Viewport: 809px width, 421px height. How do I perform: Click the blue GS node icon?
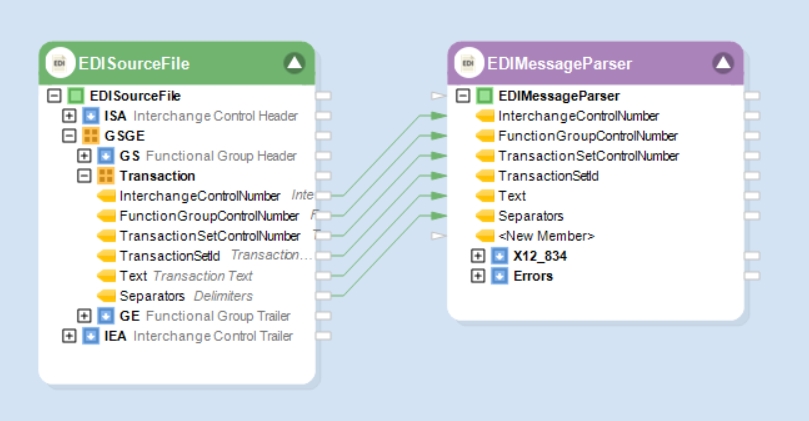106,156
